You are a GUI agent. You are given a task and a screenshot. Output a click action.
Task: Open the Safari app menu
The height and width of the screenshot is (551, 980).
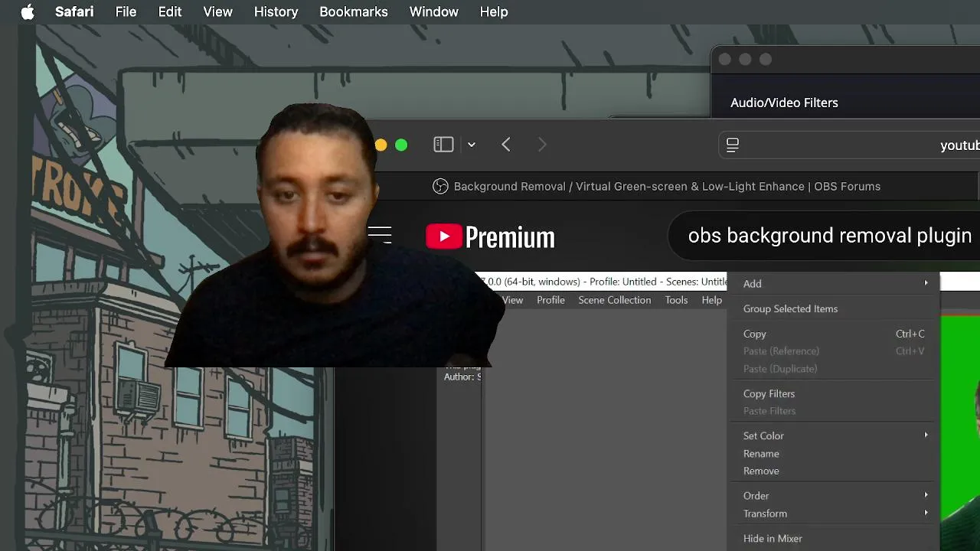click(74, 11)
